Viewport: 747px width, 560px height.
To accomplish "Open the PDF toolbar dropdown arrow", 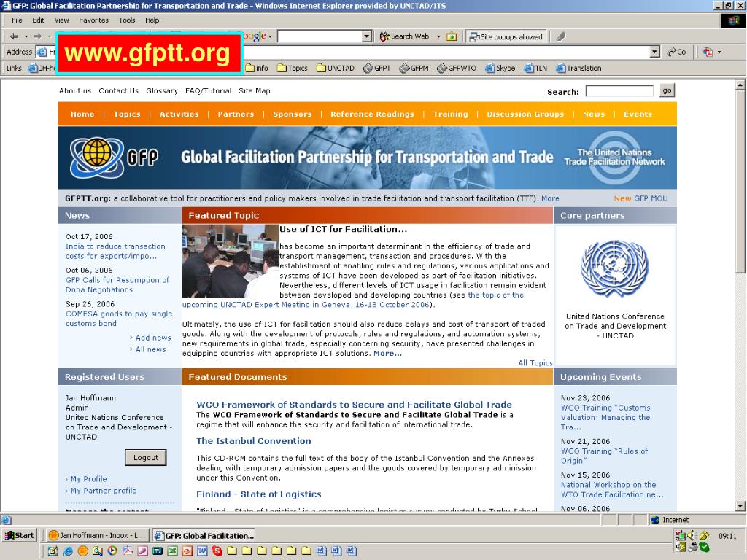I will [x=719, y=52].
